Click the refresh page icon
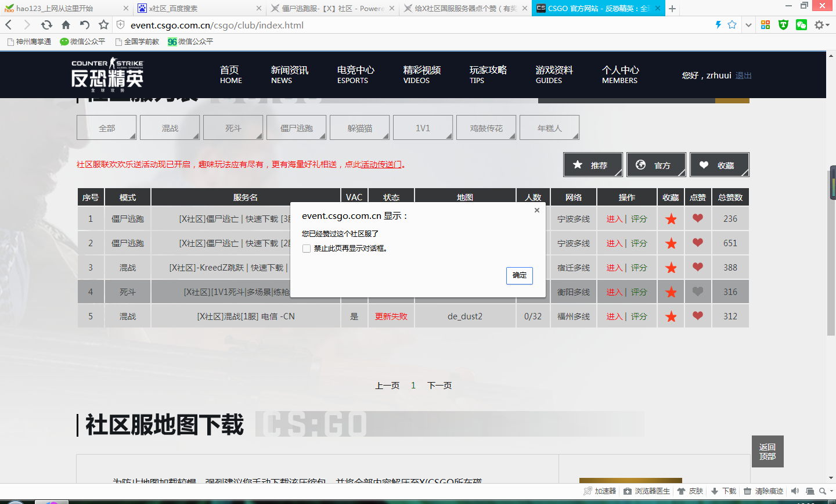Viewport: 836px width, 504px height. coord(46,25)
